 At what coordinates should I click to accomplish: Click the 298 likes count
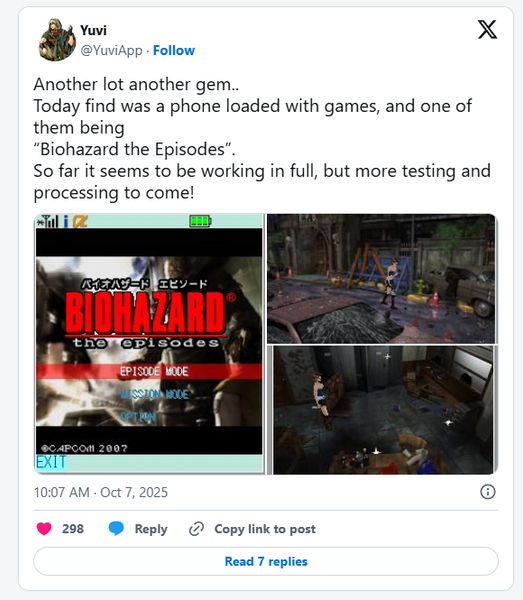[73, 529]
